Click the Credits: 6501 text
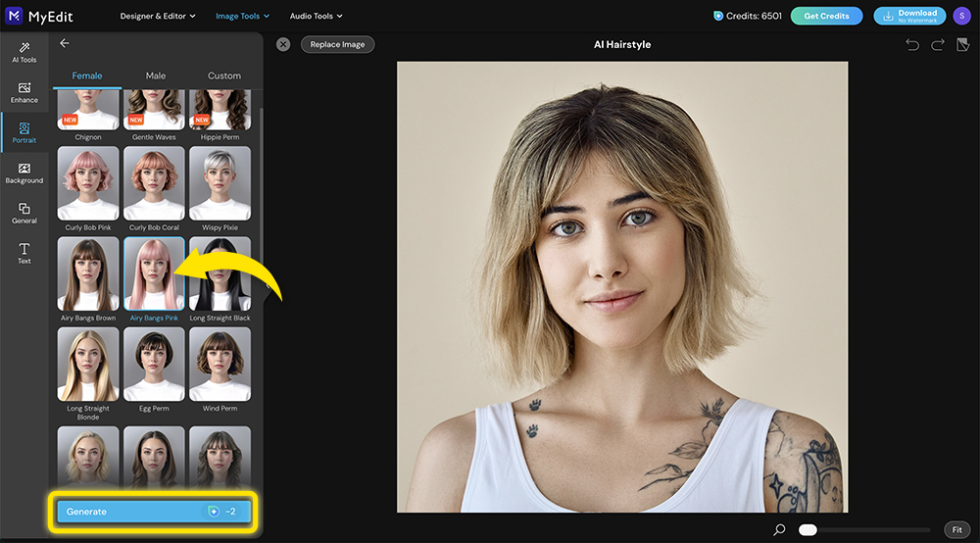The height and width of the screenshot is (543, 980). 754,17
